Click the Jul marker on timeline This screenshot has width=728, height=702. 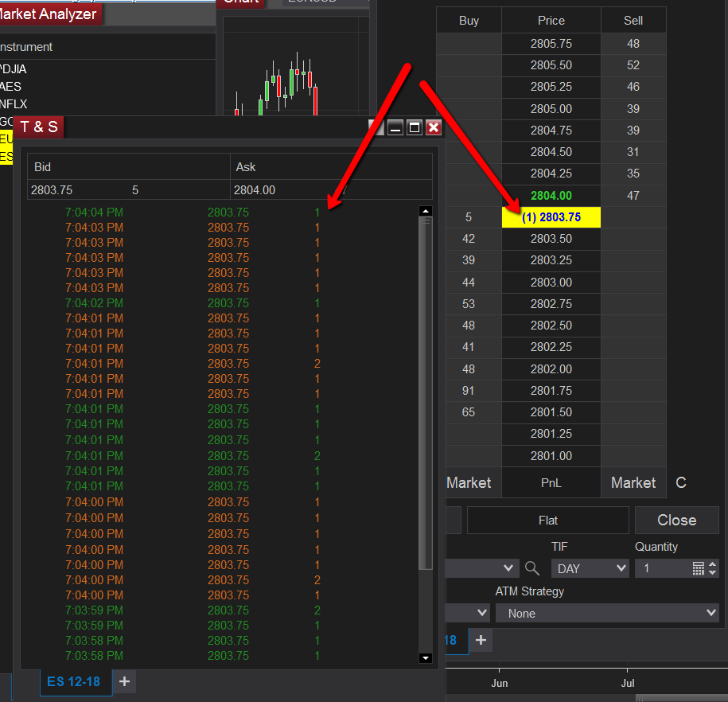pos(627,683)
